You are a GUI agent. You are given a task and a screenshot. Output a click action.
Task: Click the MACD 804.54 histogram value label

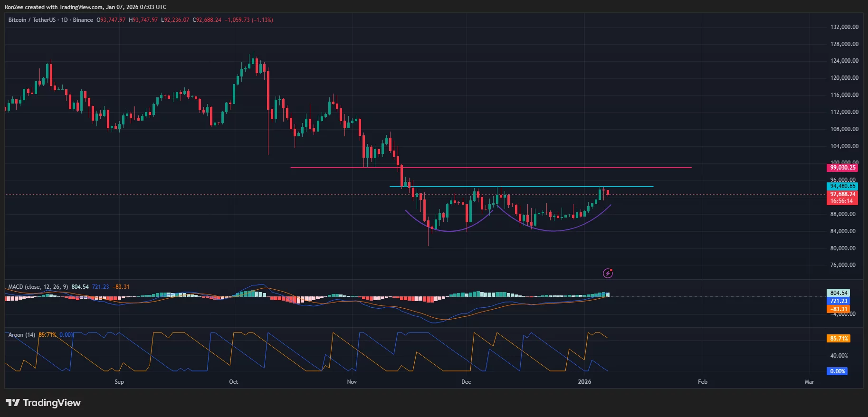click(839, 293)
